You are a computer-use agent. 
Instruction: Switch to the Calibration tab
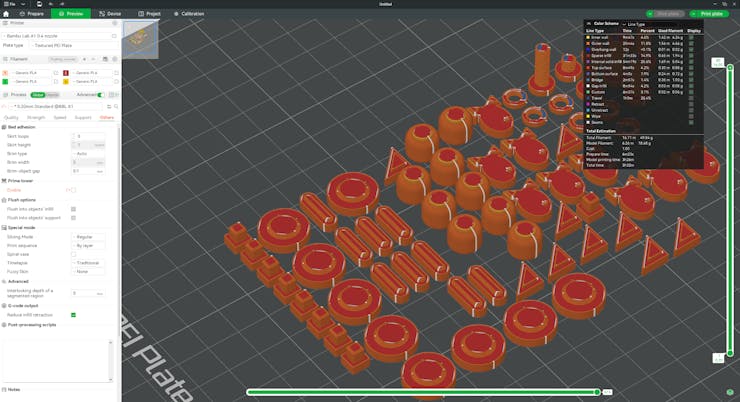189,14
